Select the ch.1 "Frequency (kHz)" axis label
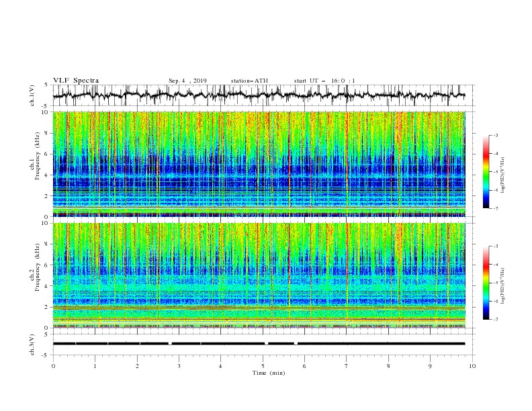Image resolution: width=532 pixels, height=411 pixels. [38, 156]
